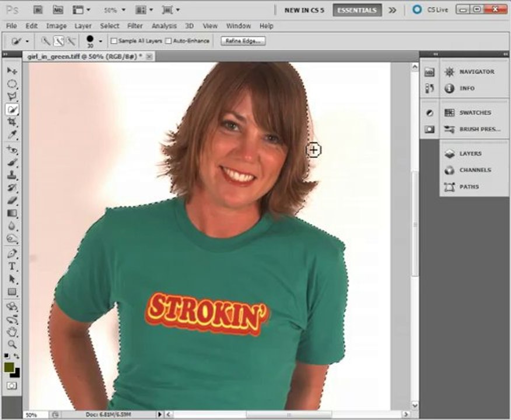Screen dimensions: 511x420
Task: Open the CS Live button
Action: (431, 10)
